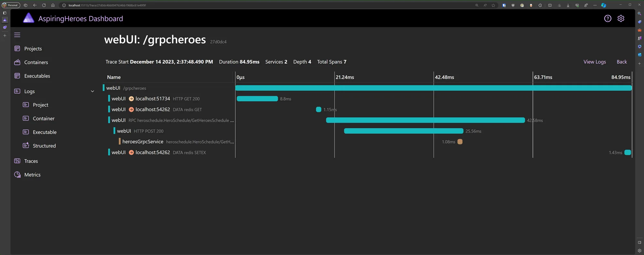Open the dashboard help icon
Screen dimensions: 644x255
[608, 19]
